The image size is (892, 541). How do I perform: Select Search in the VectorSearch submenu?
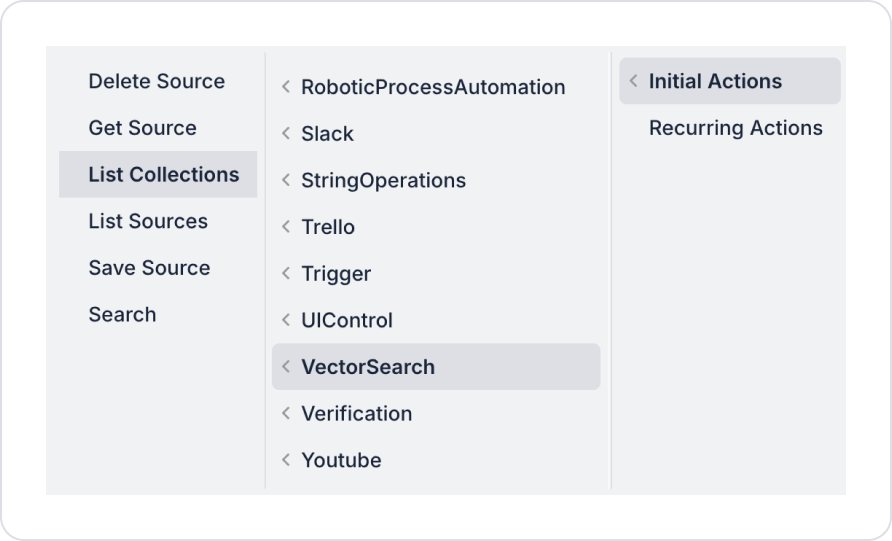coord(122,315)
